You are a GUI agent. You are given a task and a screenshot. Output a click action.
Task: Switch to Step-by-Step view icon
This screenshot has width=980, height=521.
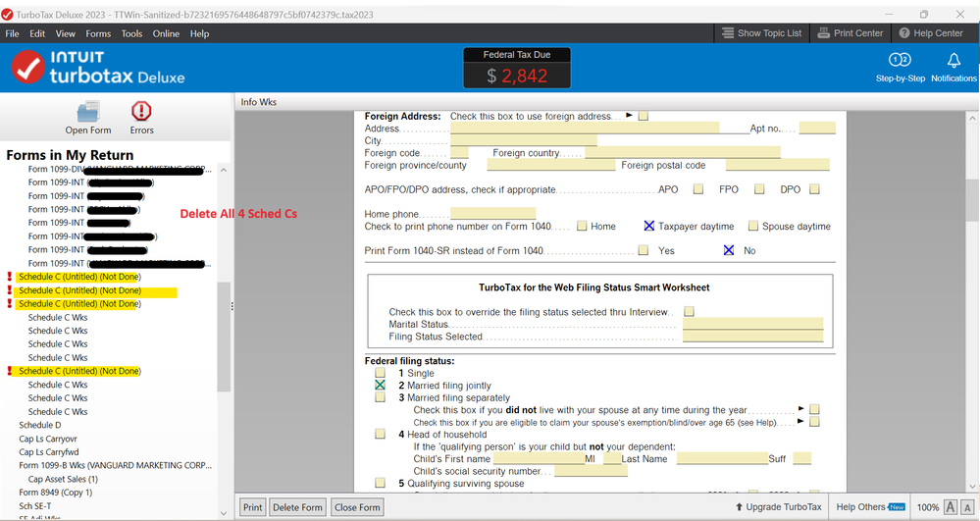pos(900,60)
